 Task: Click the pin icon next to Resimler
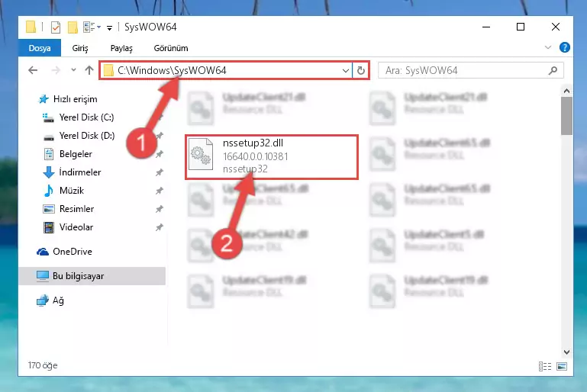pos(160,209)
